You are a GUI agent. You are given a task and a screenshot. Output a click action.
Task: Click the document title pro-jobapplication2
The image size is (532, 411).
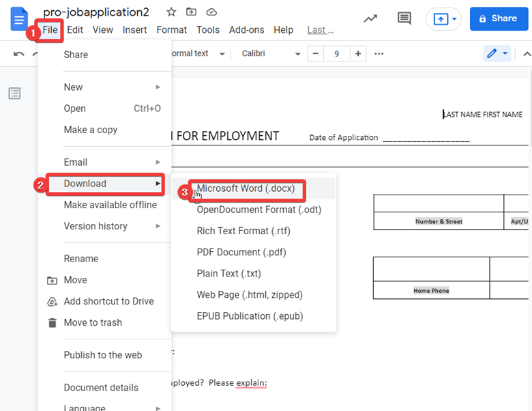tap(96, 12)
